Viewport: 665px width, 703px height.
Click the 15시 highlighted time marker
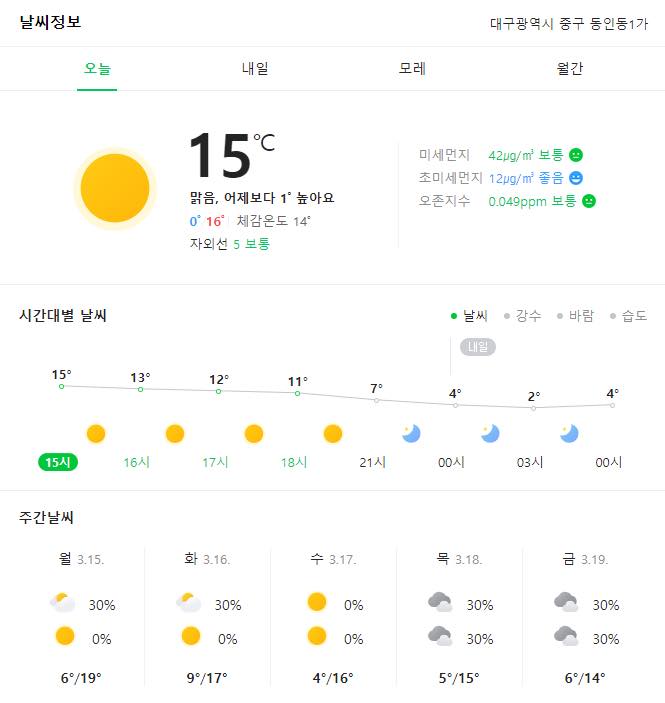pos(58,462)
